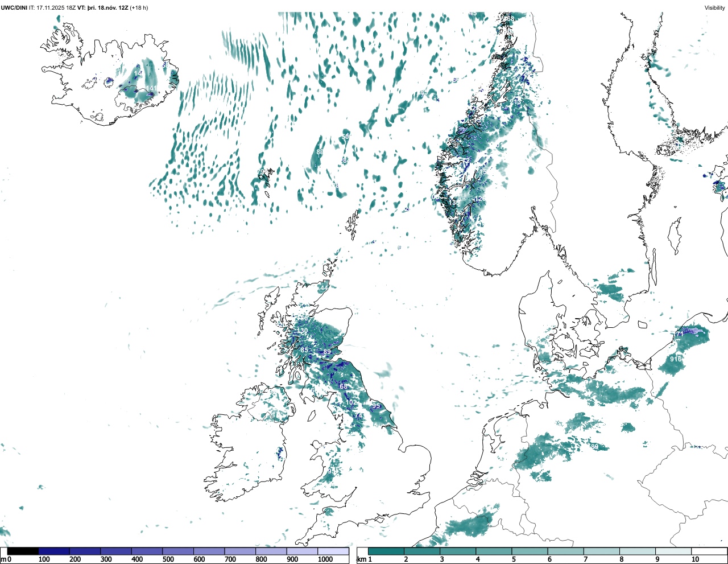Click the '102' value over northern England
This screenshot has width=728, height=564.
coord(351,402)
